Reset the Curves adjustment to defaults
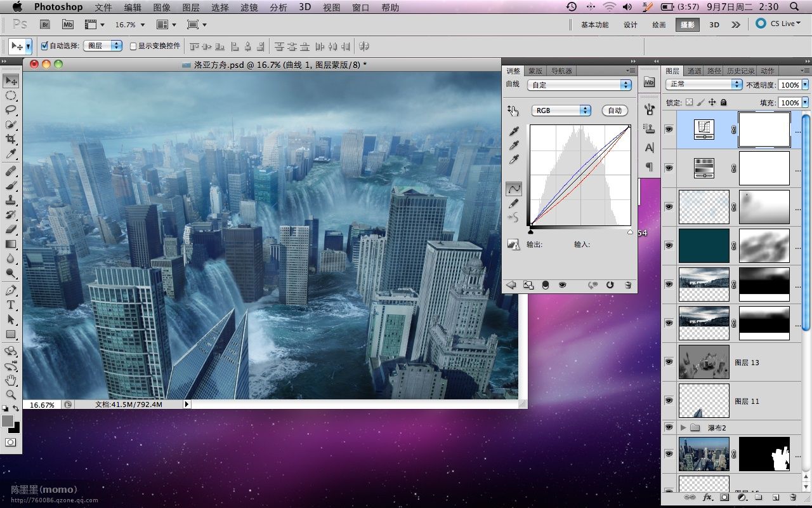Image resolution: width=812 pixels, height=508 pixels. pos(610,285)
